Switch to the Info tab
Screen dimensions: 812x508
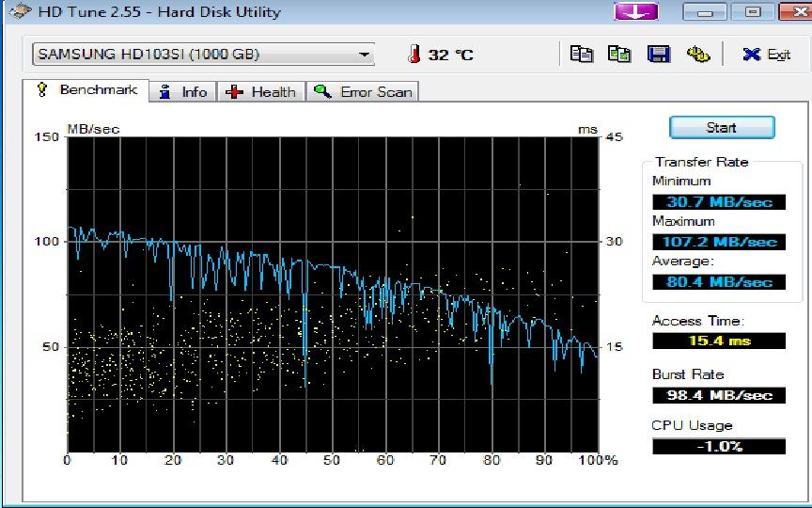tap(183, 92)
